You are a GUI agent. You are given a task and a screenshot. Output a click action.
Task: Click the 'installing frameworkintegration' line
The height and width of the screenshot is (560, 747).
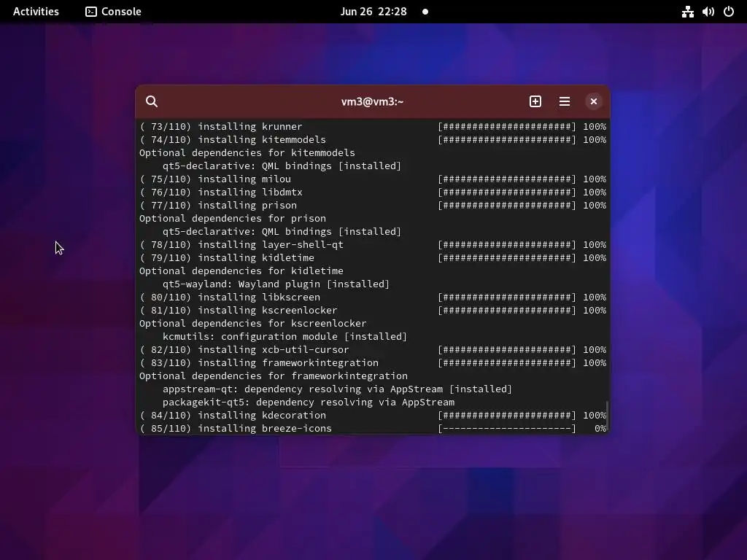373,363
